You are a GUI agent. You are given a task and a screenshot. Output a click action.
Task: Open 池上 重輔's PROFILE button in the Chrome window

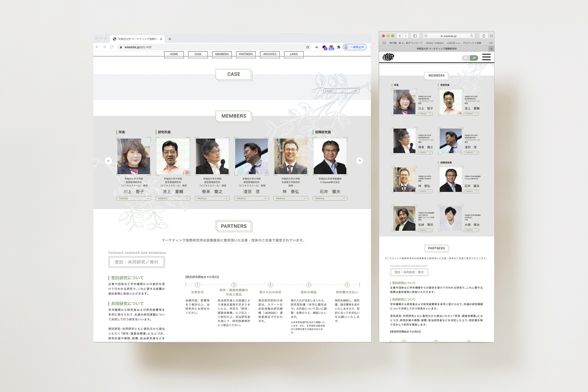coord(173,198)
